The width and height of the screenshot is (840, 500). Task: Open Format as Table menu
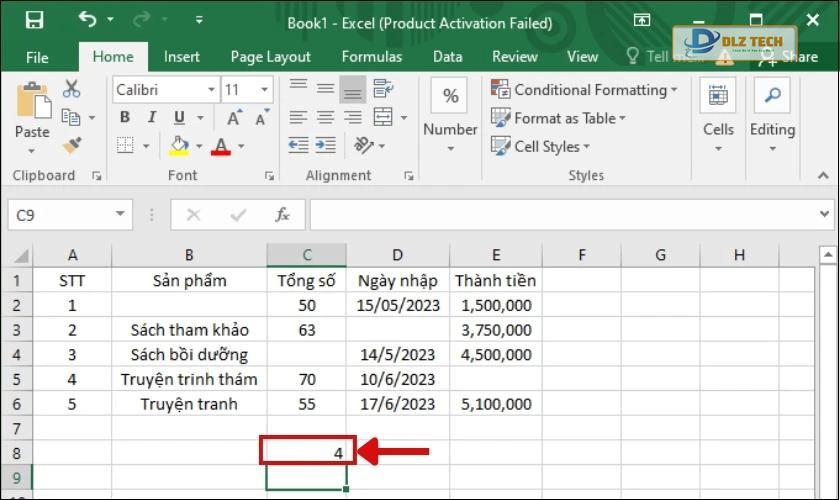(x=559, y=118)
